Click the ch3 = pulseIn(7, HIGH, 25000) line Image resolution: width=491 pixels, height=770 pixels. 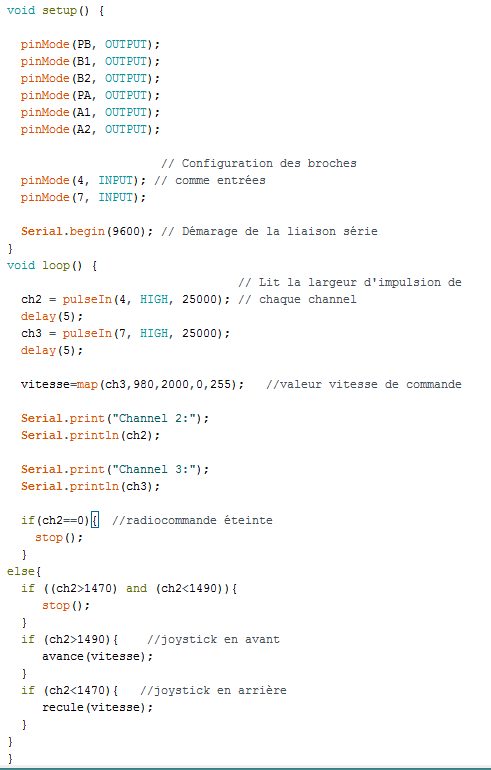click(x=125, y=333)
